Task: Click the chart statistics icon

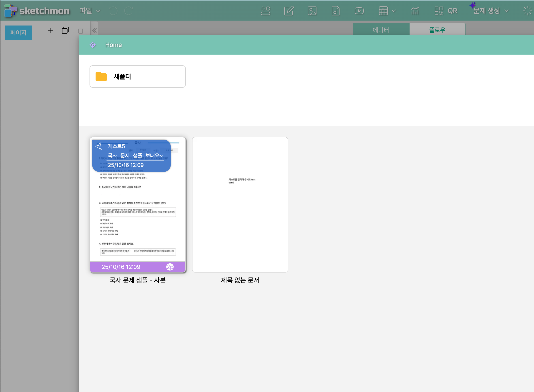Action: (415, 11)
